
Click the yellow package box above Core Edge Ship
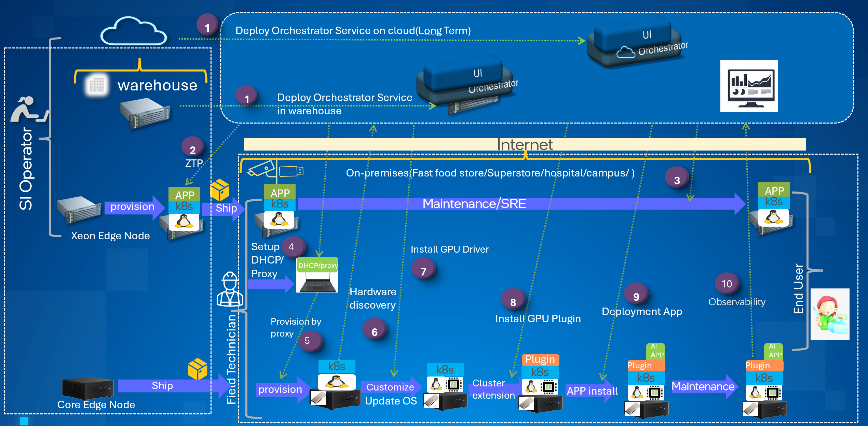pyautogui.click(x=198, y=369)
